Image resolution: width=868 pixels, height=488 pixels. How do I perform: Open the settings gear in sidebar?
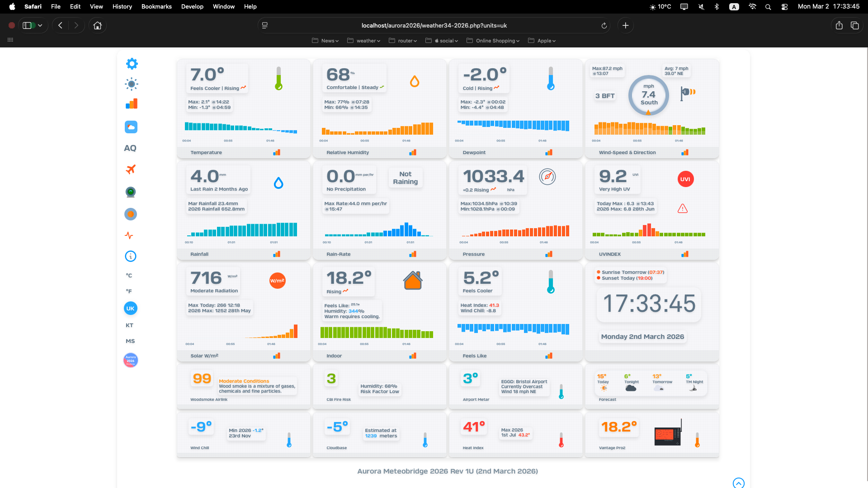tap(132, 64)
